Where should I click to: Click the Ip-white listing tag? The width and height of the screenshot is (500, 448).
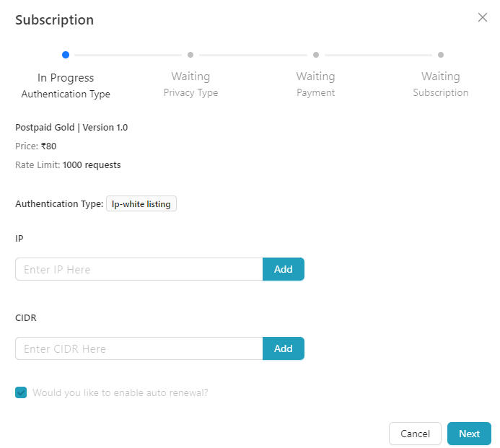tap(141, 203)
